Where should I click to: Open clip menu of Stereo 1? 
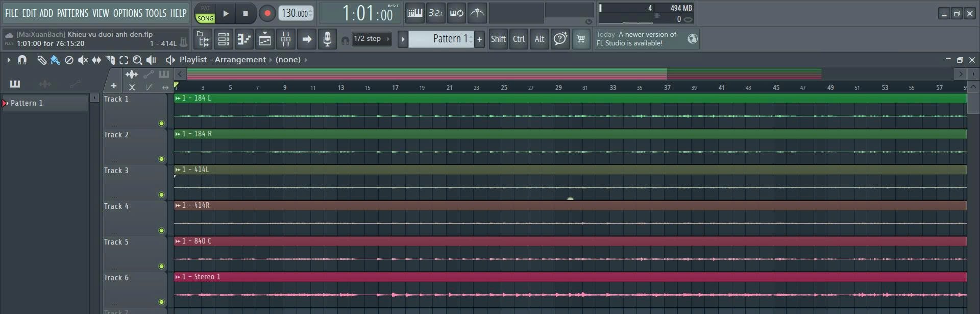[178, 277]
